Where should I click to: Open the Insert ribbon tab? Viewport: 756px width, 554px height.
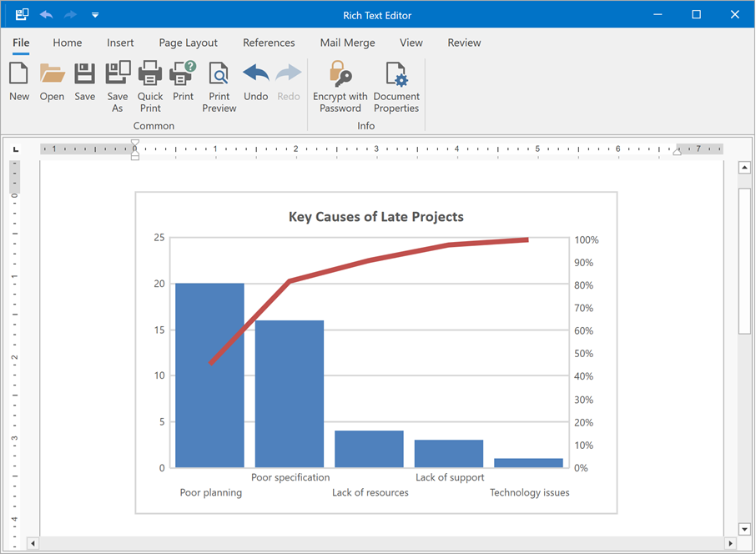click(120, 43)
